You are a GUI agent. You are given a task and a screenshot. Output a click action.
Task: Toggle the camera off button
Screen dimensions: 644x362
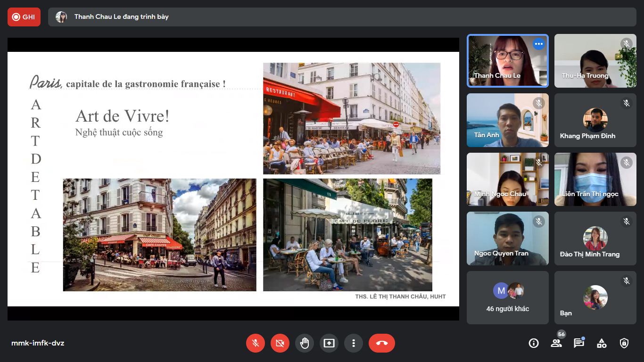point(280,343)
